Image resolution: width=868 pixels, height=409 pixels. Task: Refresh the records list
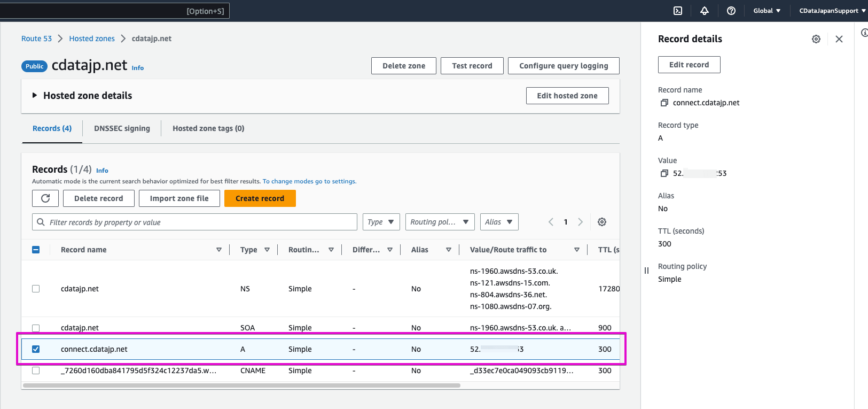point(45,198)
